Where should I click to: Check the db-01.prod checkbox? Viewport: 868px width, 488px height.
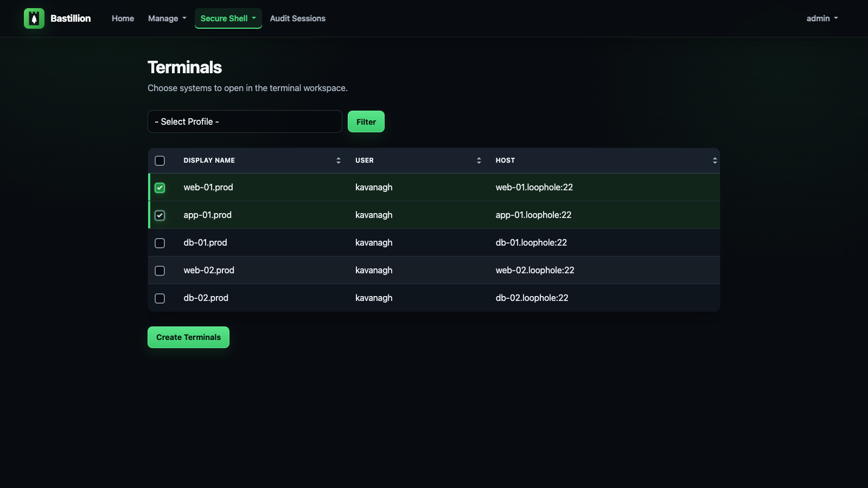[x=159, y=243]
